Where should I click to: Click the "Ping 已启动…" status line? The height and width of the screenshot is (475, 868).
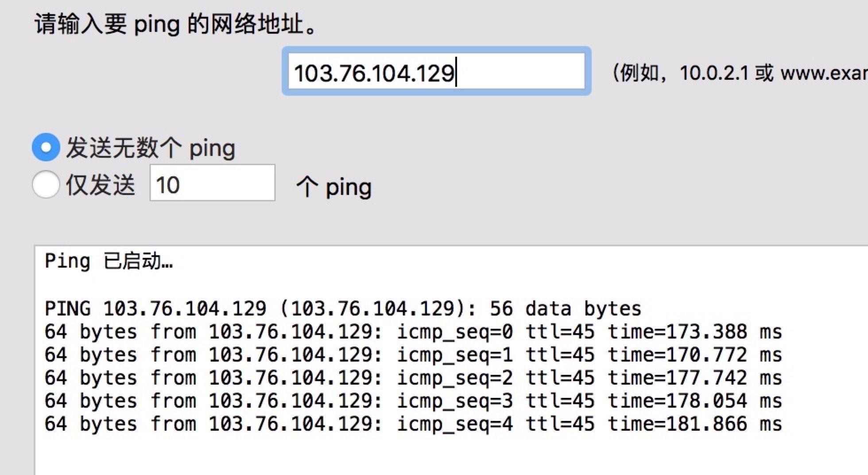coord(108,261)
